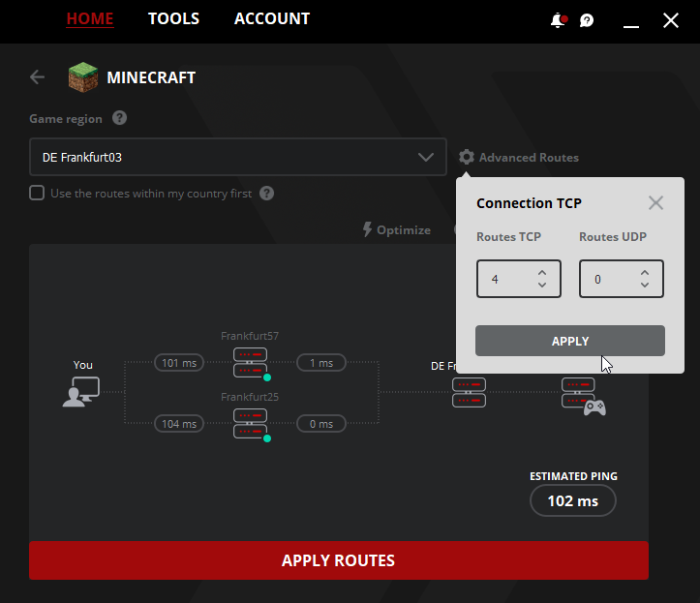Switch to the TOOLS tab
This screenshot has height=603, width=700.
point(173,18)
